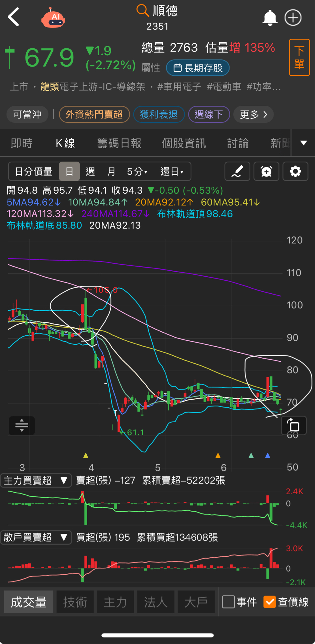Open price alert bell notifications
The width and height of the screenshot is (315, 644).
pyautogui.click(x=269, y=18)
